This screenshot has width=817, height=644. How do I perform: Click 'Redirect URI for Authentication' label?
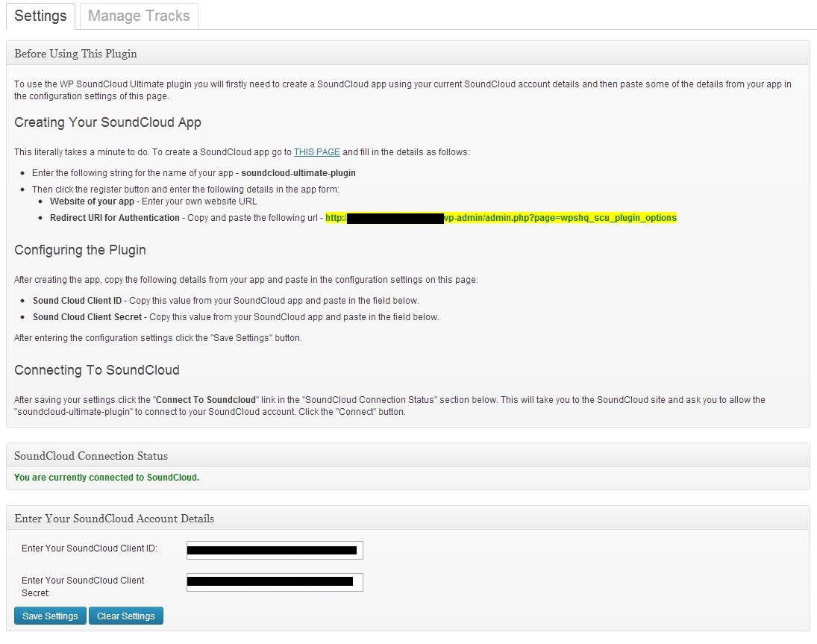115,218
